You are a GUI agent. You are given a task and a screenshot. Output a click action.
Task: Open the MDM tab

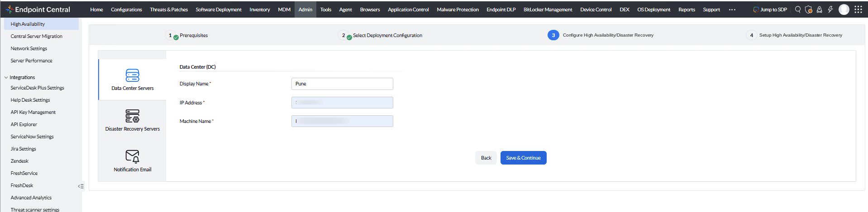(284, 9)
